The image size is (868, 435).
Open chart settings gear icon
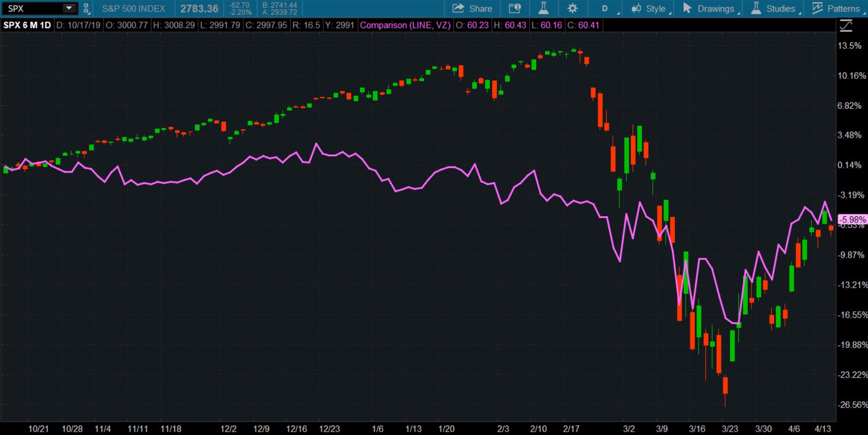(x=572, y=8)
